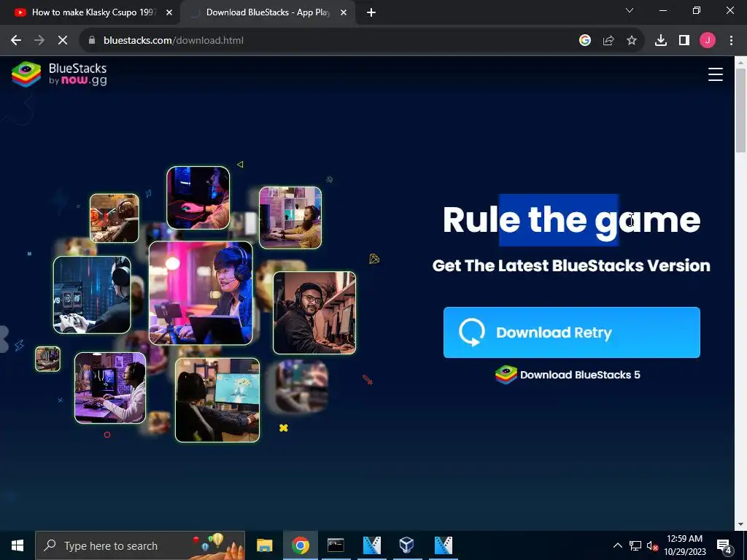Screen dimensions: 747x560
Task: Click the Download Retry button
Action: 571,332
